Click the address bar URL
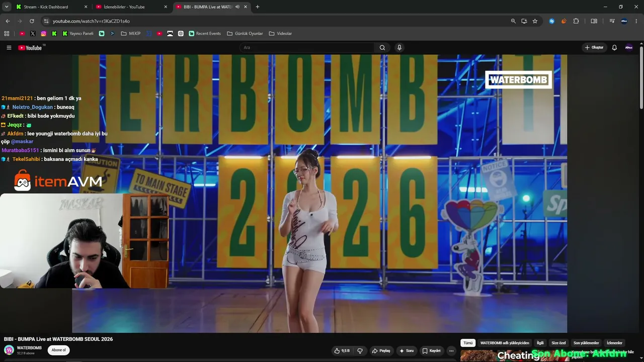 [91, 21]
